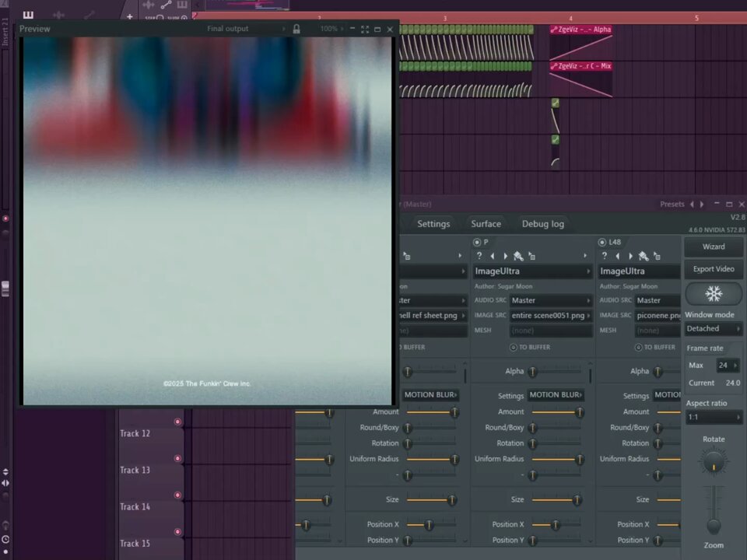Image resolution: width=747 pixels, height=560 pixels.
Task: Open IMAGE SRC piconene.png dropdown on L48
Action: pyautogui.click(x=658, y=315)
